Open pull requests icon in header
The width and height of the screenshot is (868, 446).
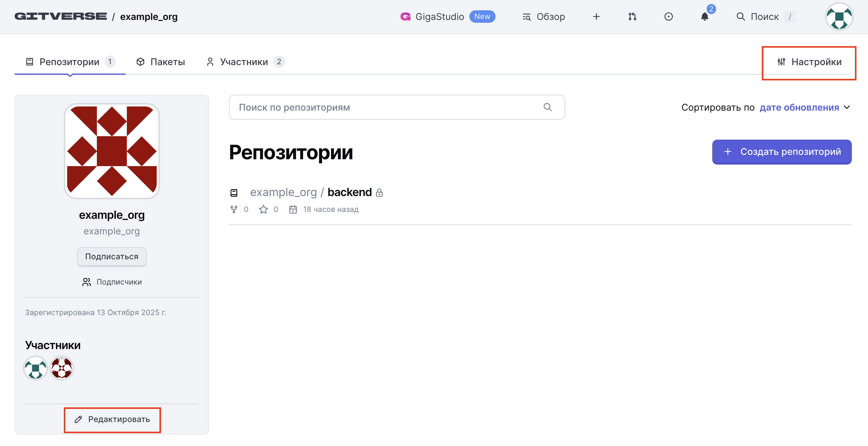(x=632, y=17)
